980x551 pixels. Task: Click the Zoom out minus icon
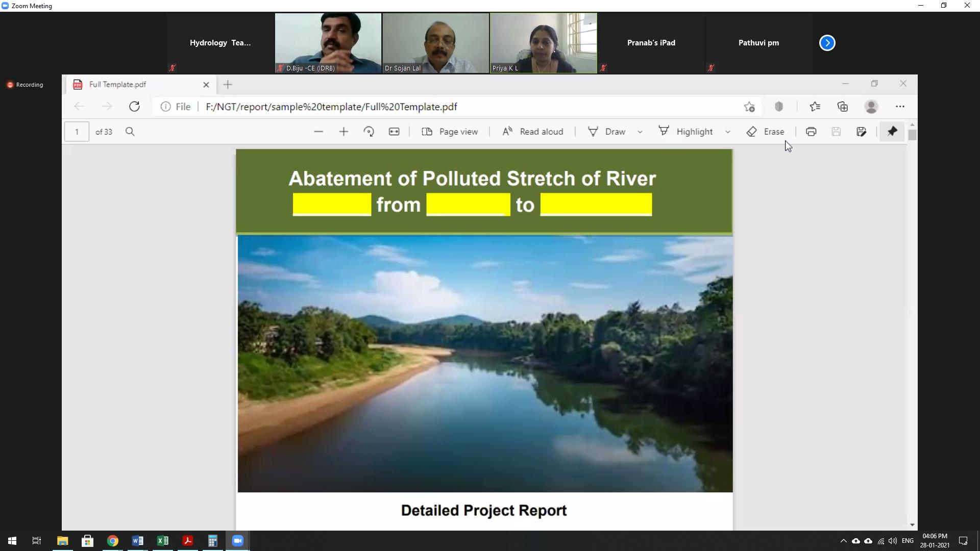click(318, 132)
